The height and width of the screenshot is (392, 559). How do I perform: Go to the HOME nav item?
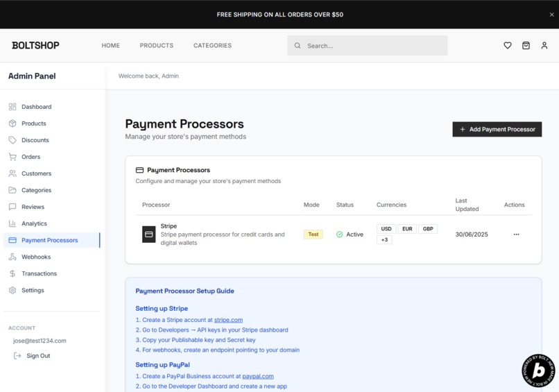coord(110,46)
